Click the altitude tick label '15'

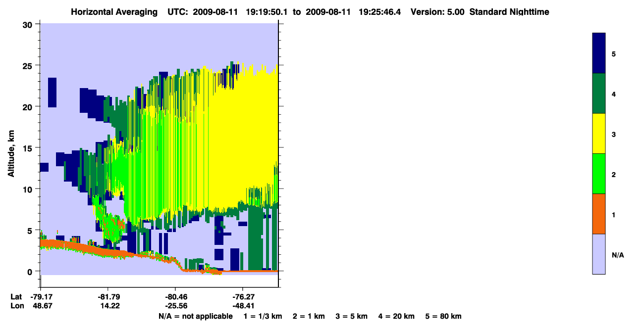(x=29, y=148)
